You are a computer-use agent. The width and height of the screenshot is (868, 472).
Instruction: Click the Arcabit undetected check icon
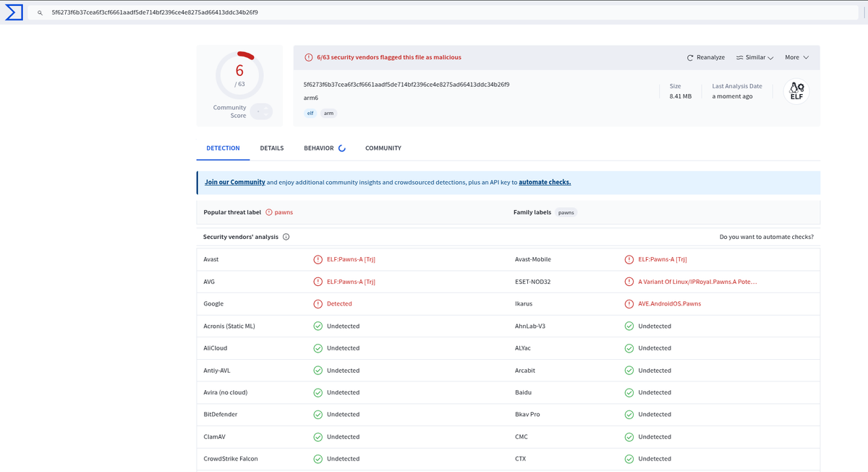629,371
